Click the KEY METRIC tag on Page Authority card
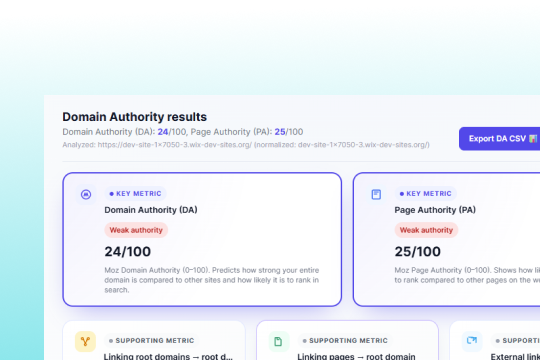 tap(426, 194)
